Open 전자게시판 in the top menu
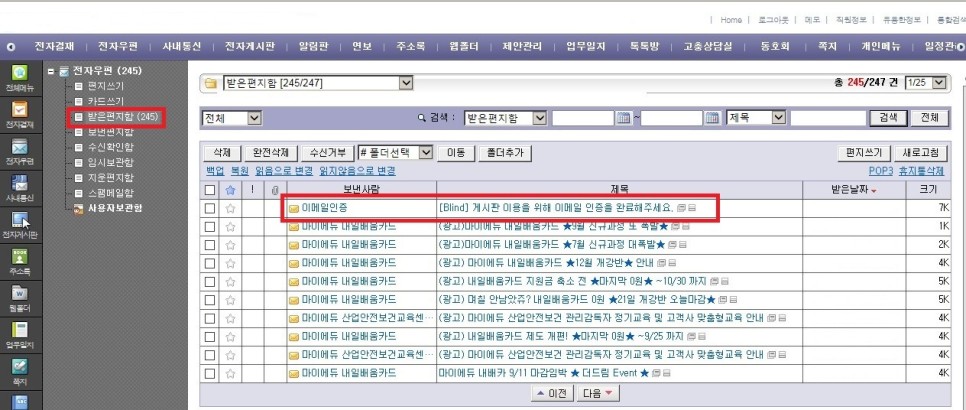Image resolution: width=966 pixels, height=410 pixels. pos(250,47)
